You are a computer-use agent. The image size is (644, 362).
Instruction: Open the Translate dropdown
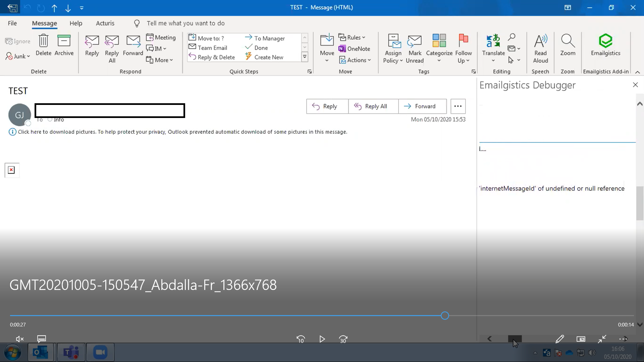pos(493,49)
